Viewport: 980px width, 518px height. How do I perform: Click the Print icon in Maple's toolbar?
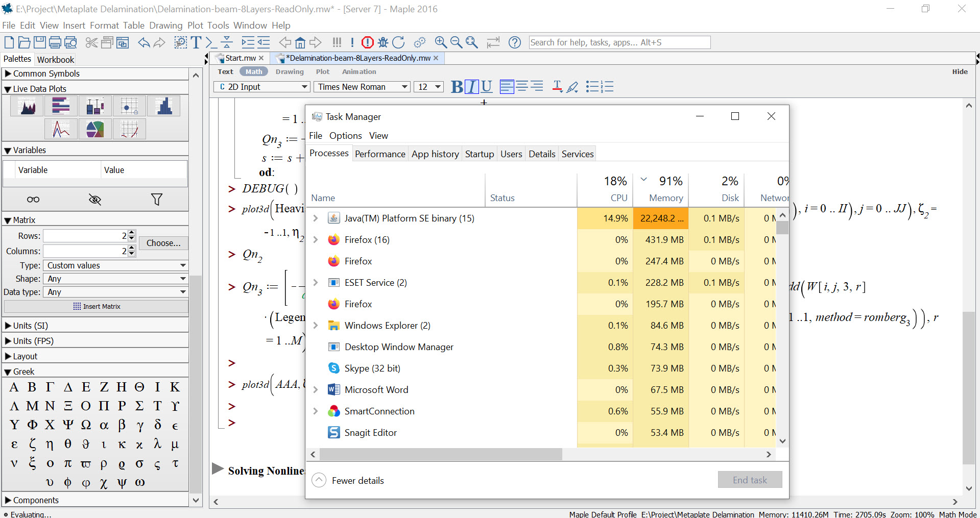pyautogui.click(x=55, y=42)
